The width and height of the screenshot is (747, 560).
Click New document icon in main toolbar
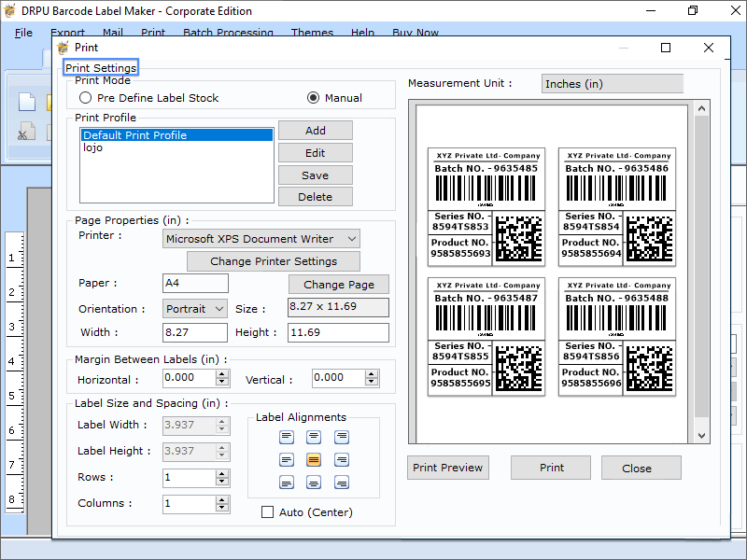coord(27,102)
